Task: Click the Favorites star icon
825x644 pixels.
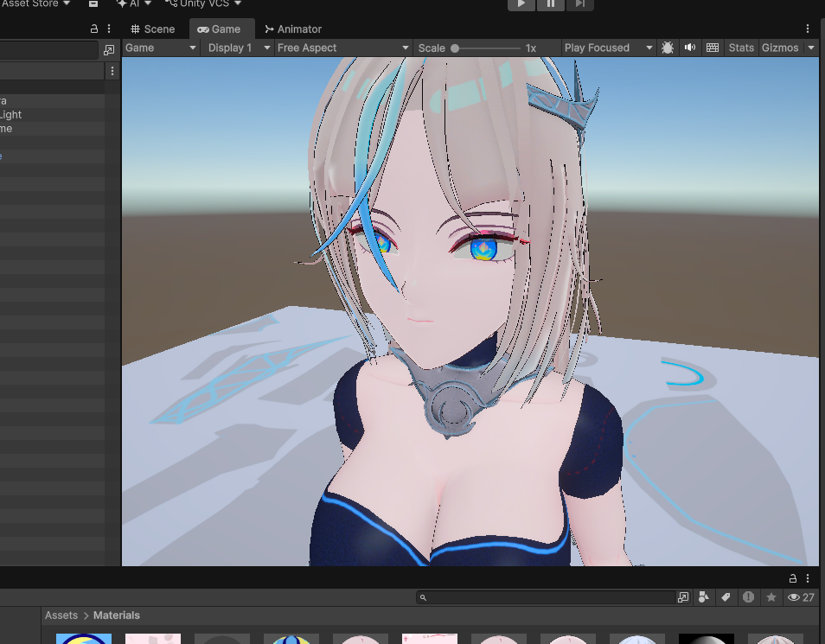Action: (771, 597)
